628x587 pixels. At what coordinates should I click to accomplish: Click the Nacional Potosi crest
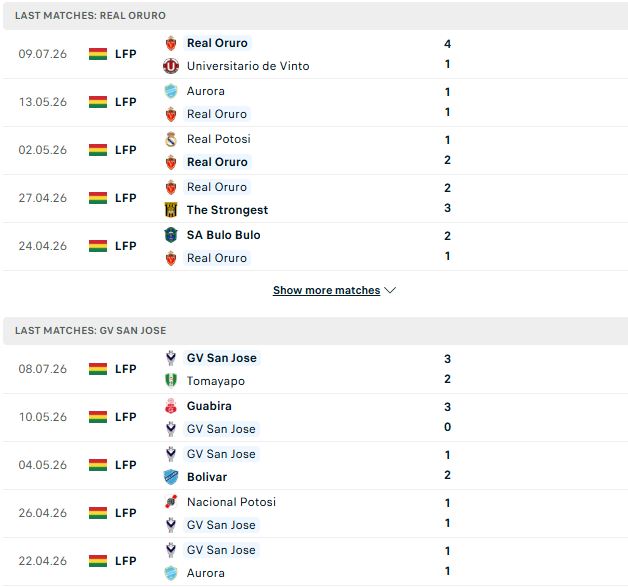(171, 502)
